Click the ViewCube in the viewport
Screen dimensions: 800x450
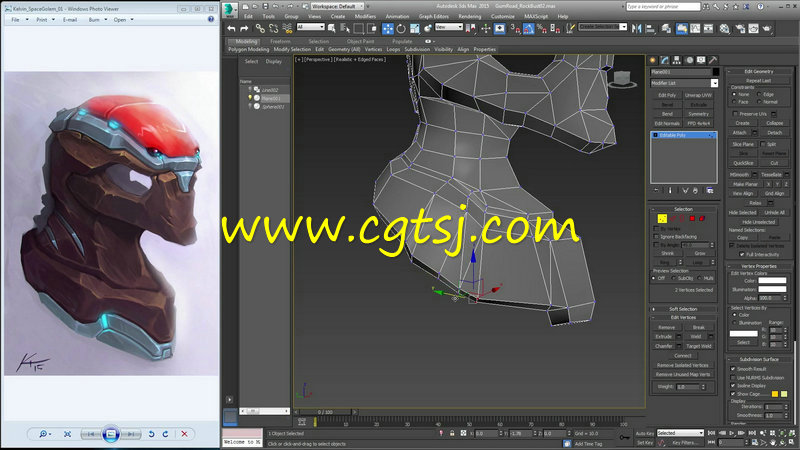(622, 79)
